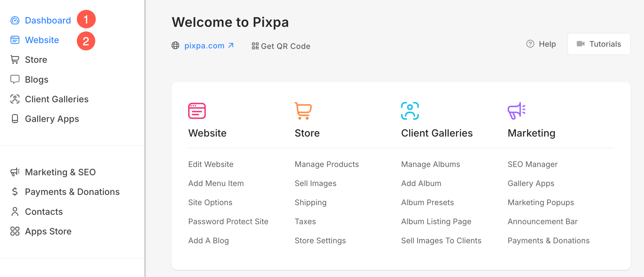Screen dimensions: 644x277
Task: Open the Manage Products link
Action: click(x=327, y=164)
